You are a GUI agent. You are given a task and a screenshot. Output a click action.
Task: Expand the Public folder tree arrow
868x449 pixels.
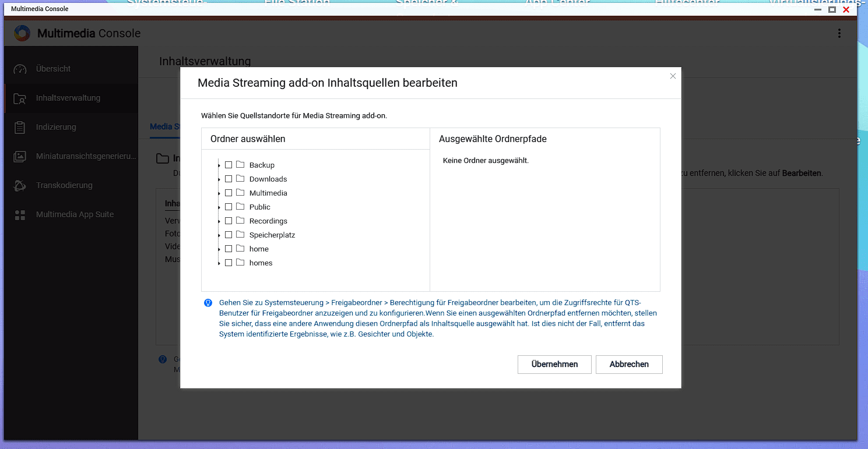(219, 207)
